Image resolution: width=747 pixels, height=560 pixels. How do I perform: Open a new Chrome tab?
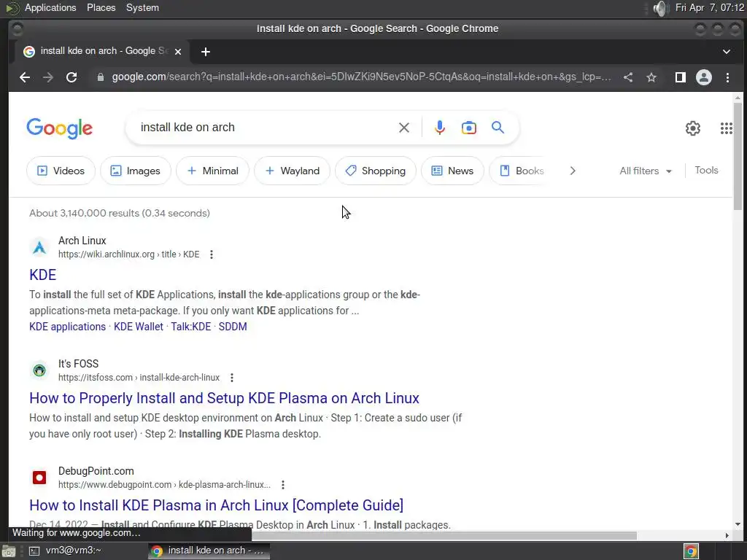coord(206,52)
